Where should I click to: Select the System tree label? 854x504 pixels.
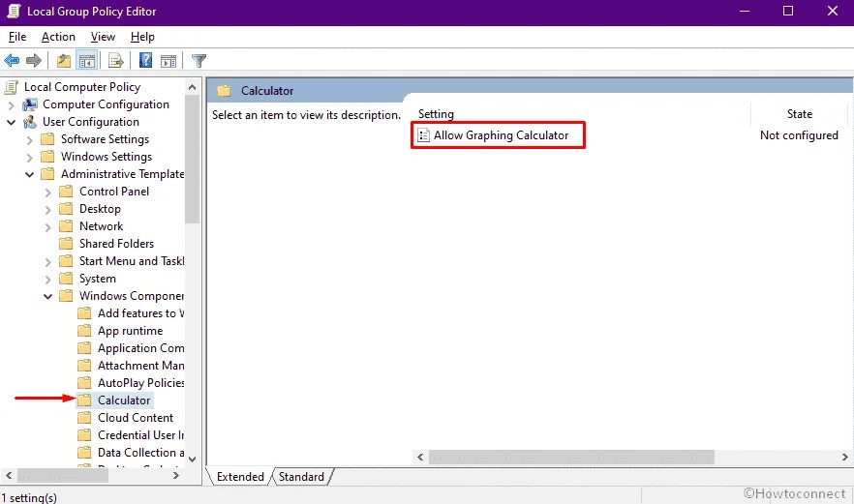tap(98, 279)
